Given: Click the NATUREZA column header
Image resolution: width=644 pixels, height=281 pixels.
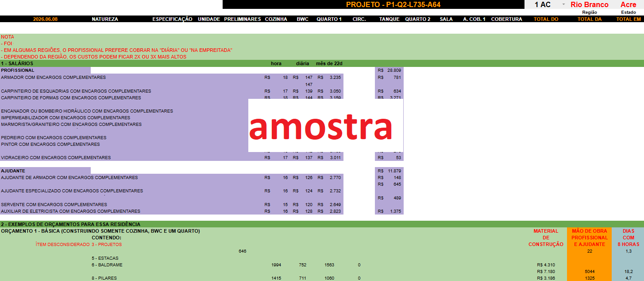Looking at the screenshot, I should [x=104, y=19].
